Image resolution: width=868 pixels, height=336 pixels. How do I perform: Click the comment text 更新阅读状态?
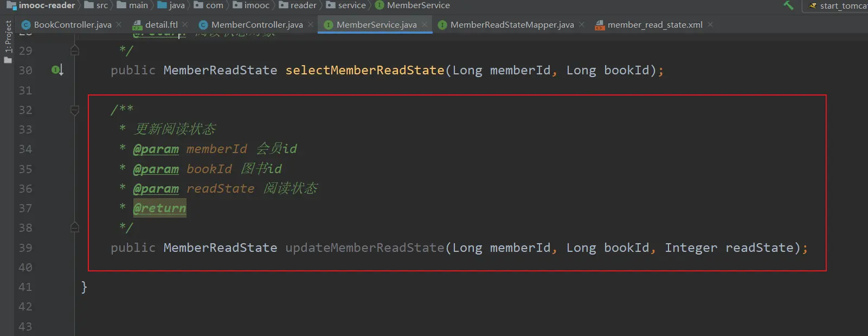click(x=175, y=129)
